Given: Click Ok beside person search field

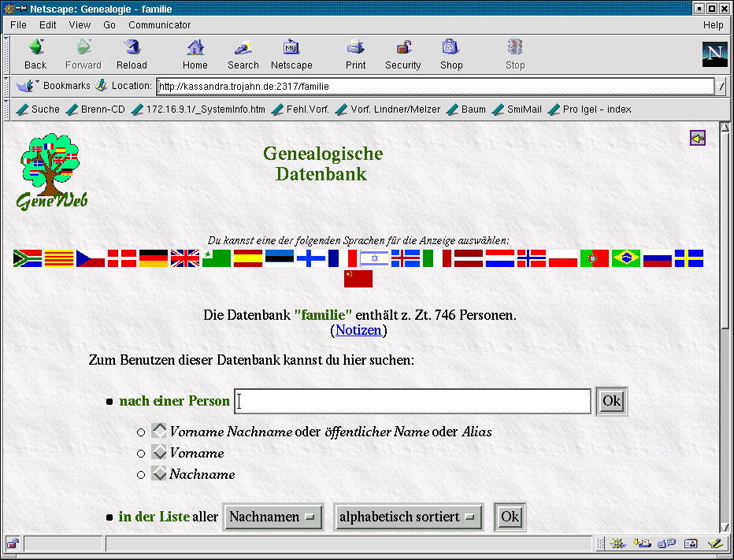Looking at the screenshot, I should click(611, 401).
